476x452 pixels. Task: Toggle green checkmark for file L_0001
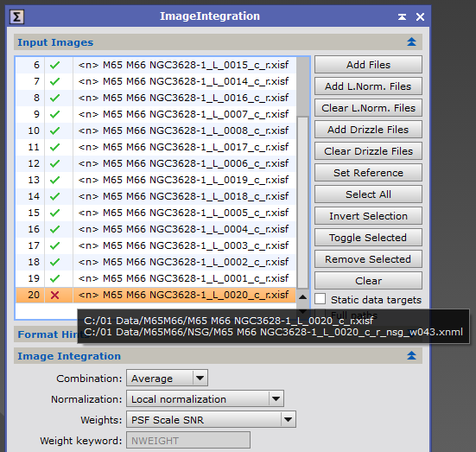(x=55, y=278)
